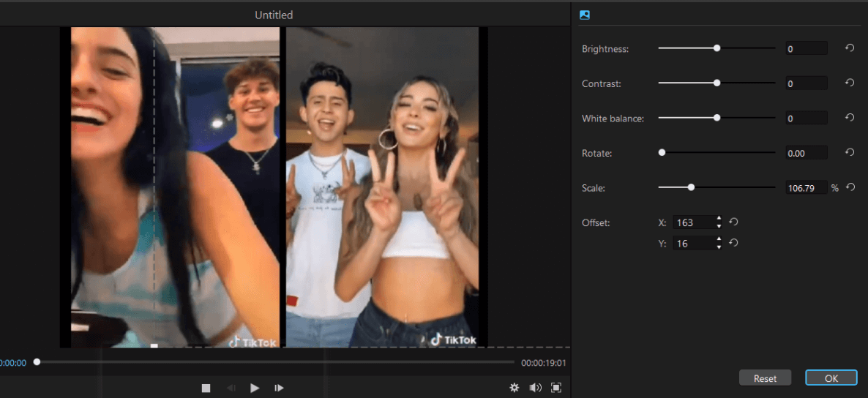
Task: Reset Rotate with its undo arrow
Action: click(x=850, y=152)
